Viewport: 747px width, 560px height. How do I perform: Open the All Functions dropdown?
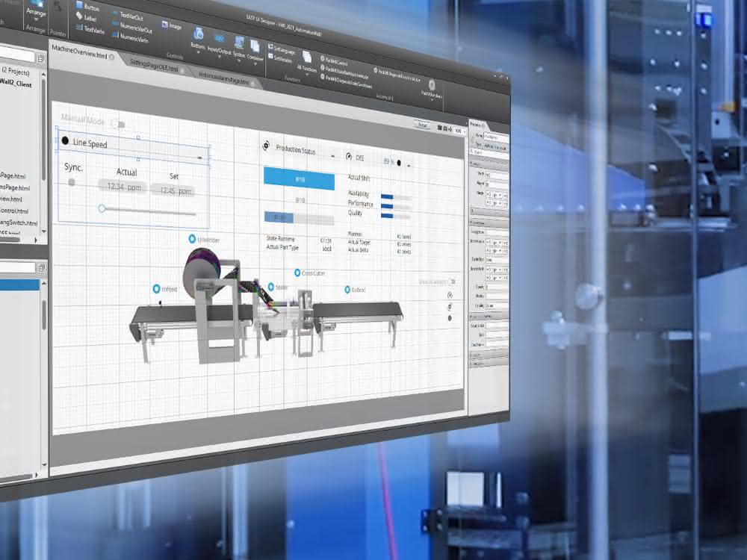pos(307,63)
